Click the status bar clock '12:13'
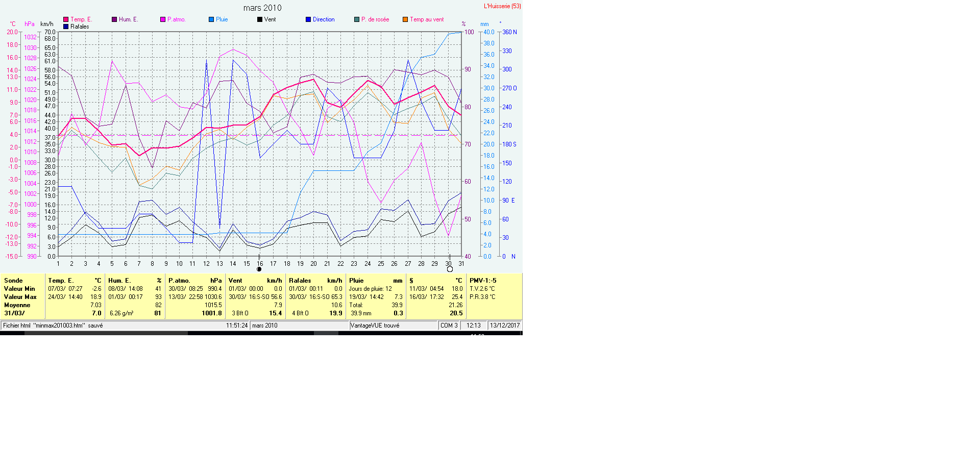The width and height of the screenshot is (980, 476). coord(474,325)
